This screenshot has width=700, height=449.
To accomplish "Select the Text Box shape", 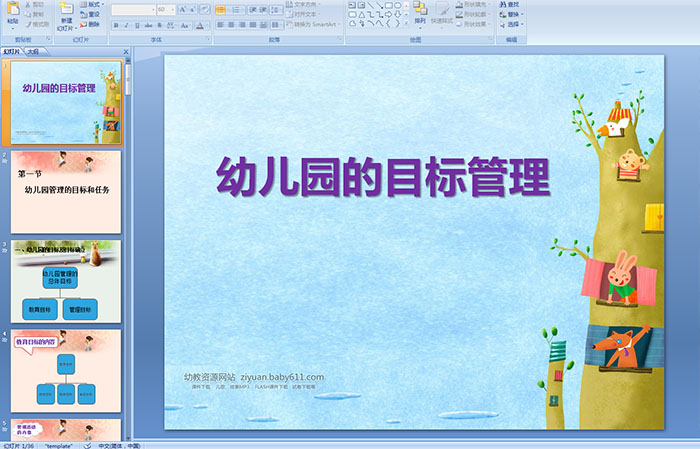I will coord(352,5).
